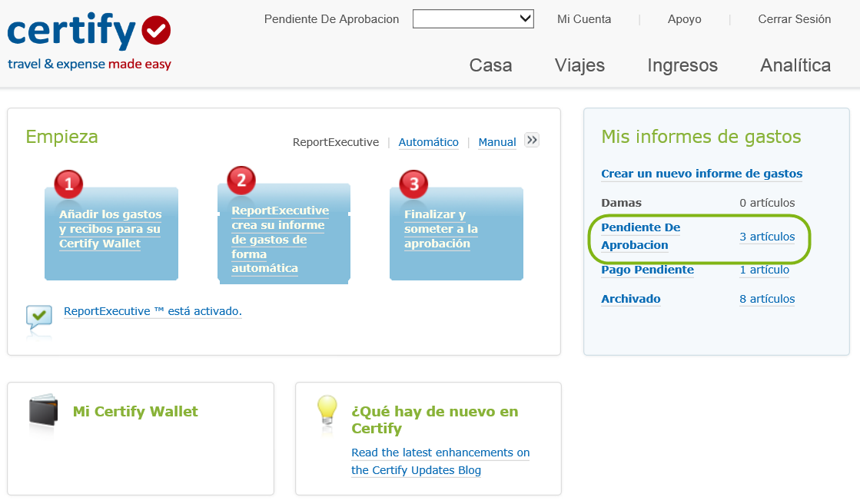Open the Viajes menu

pos(579,65)
